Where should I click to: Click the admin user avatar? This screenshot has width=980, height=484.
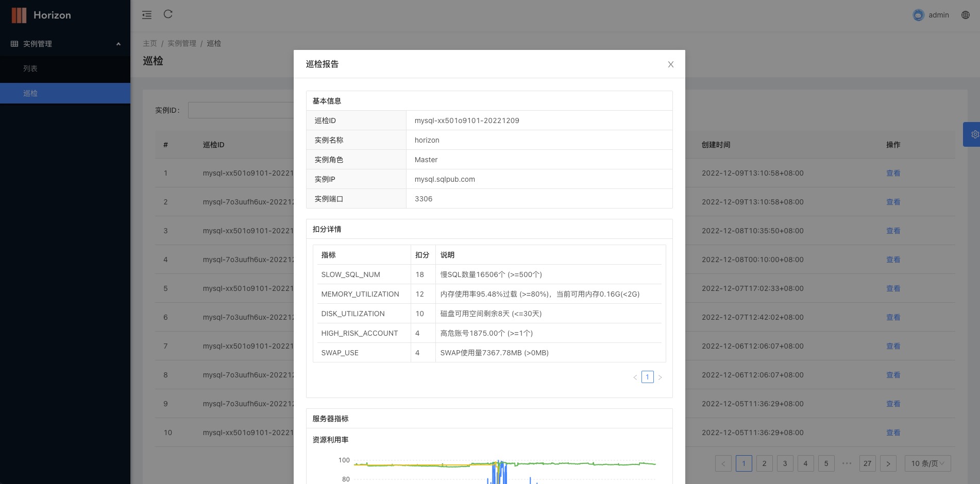(x=918, y=15)
